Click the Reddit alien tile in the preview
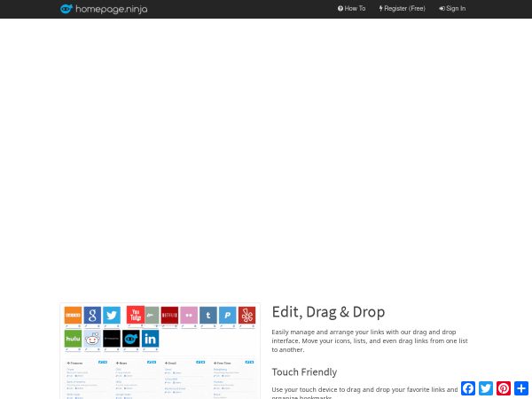This screenshot has height=399, width=532. click(x=92, y=339)
